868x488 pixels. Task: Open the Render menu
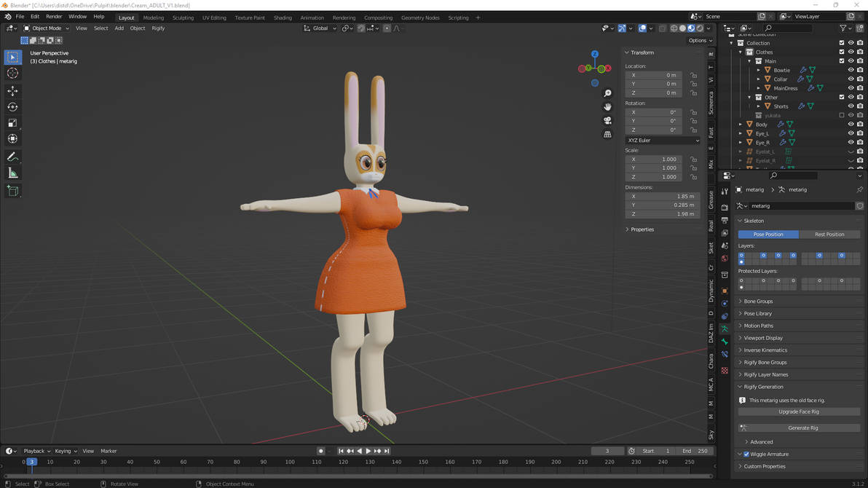pos(54,17)
